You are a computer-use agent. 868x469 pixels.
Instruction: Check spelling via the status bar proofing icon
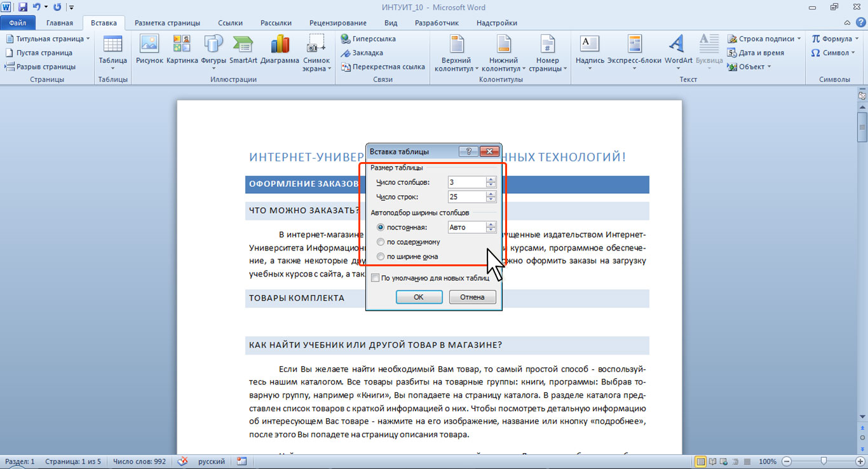point(183,461)
